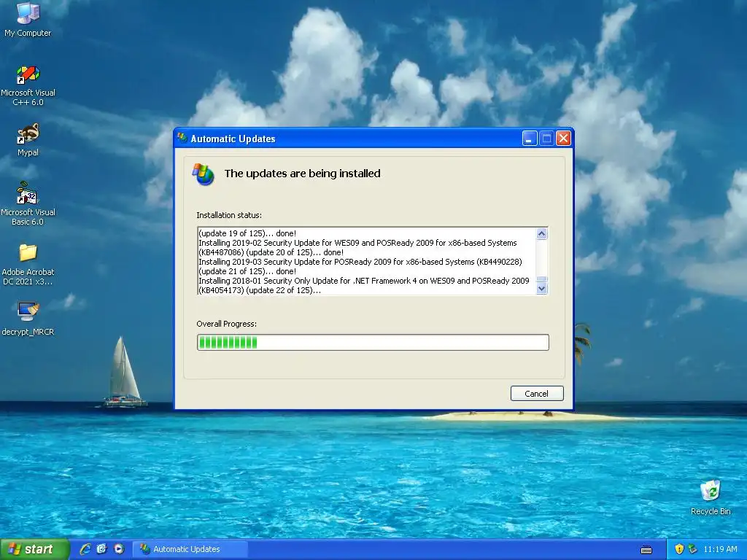Click the Overall Progress bar
This screenshot has height=560, width=747.
(373, 343)
